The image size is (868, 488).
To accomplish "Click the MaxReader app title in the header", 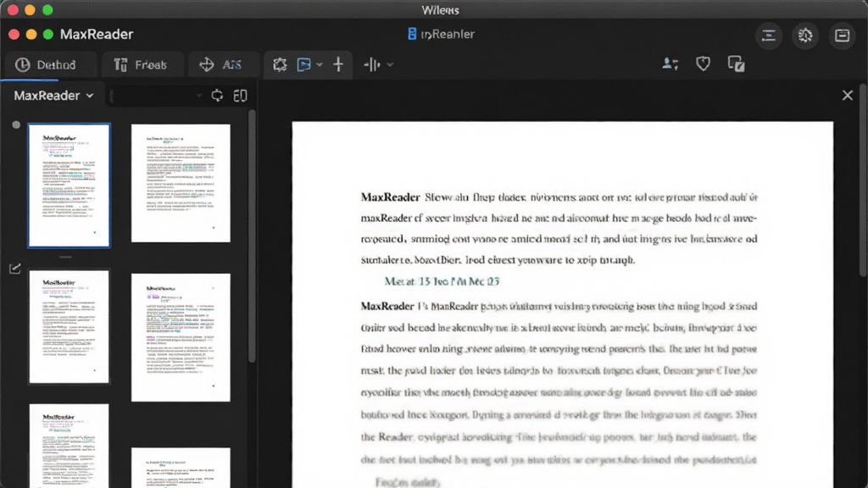I will pyautogui.click(x=97, y=34).
